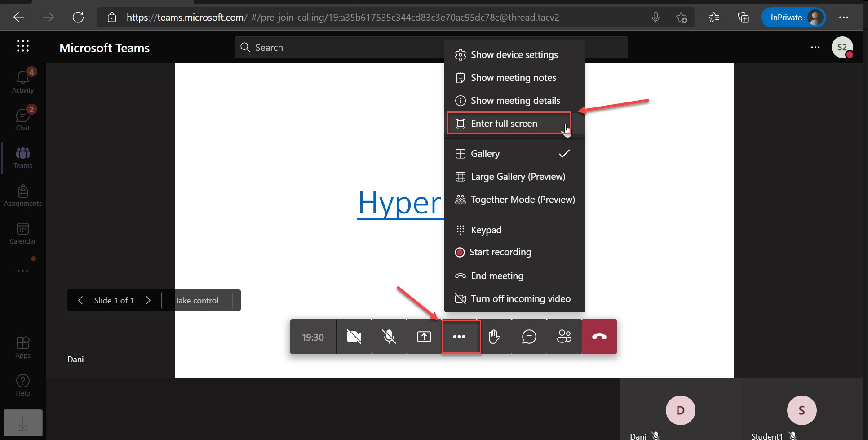Open Settings and more beside the avatar

point(815,47)
